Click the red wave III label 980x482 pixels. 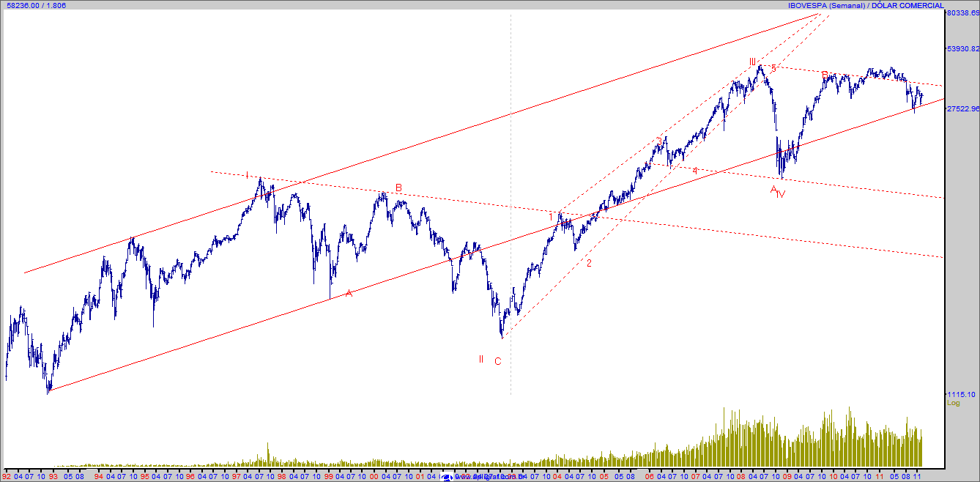pos(752,61)
